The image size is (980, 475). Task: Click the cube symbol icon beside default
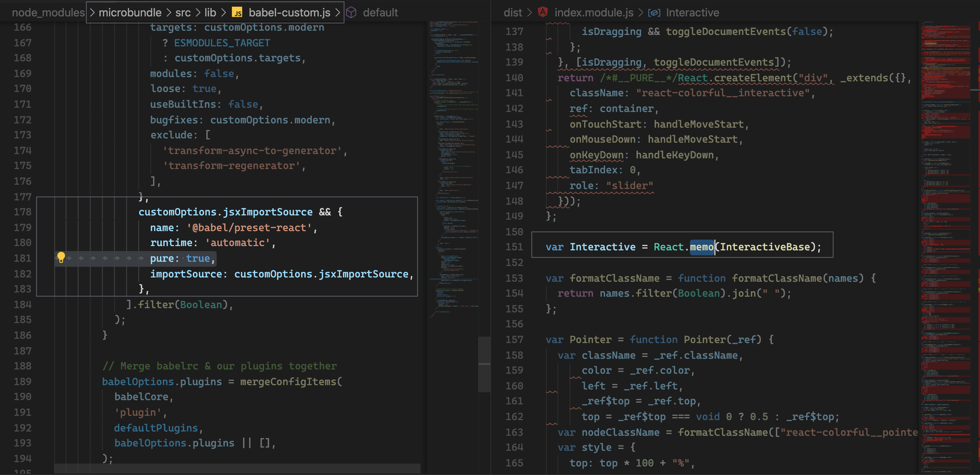point(351,12)
